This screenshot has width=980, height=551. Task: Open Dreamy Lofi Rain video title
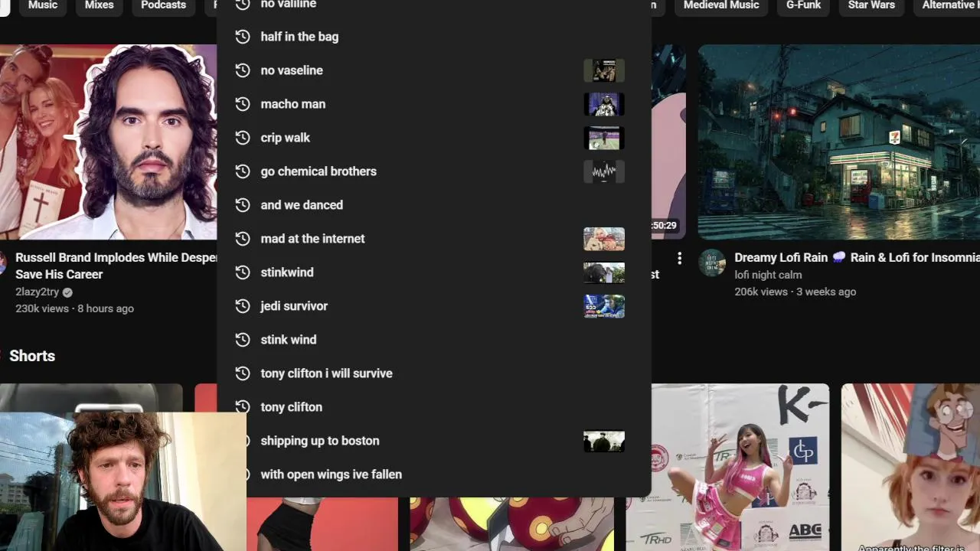[x=857, y=258]
